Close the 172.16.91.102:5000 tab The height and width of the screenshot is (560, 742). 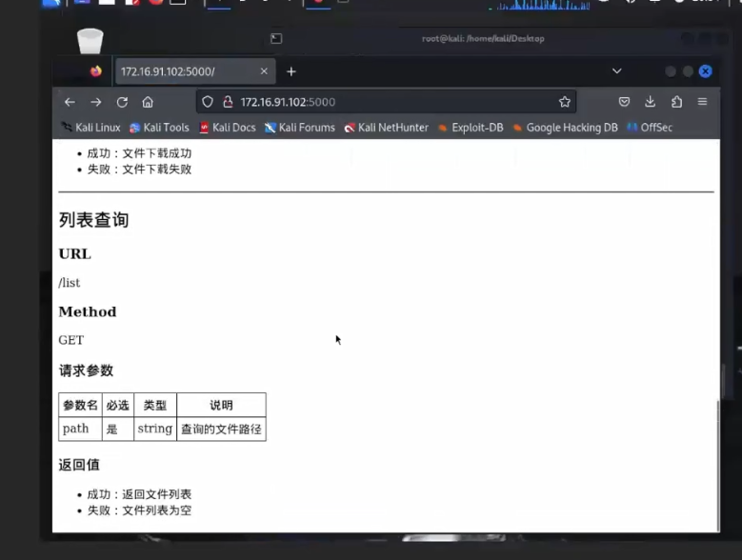click(x=264, y=70)
